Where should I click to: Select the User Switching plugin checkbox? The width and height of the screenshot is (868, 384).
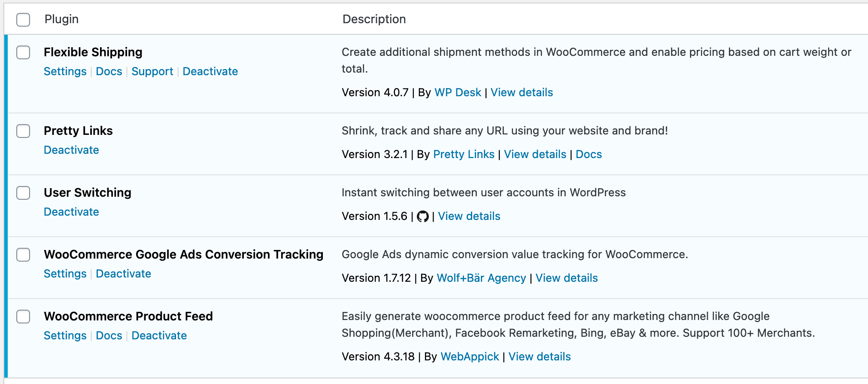[23, 193]
